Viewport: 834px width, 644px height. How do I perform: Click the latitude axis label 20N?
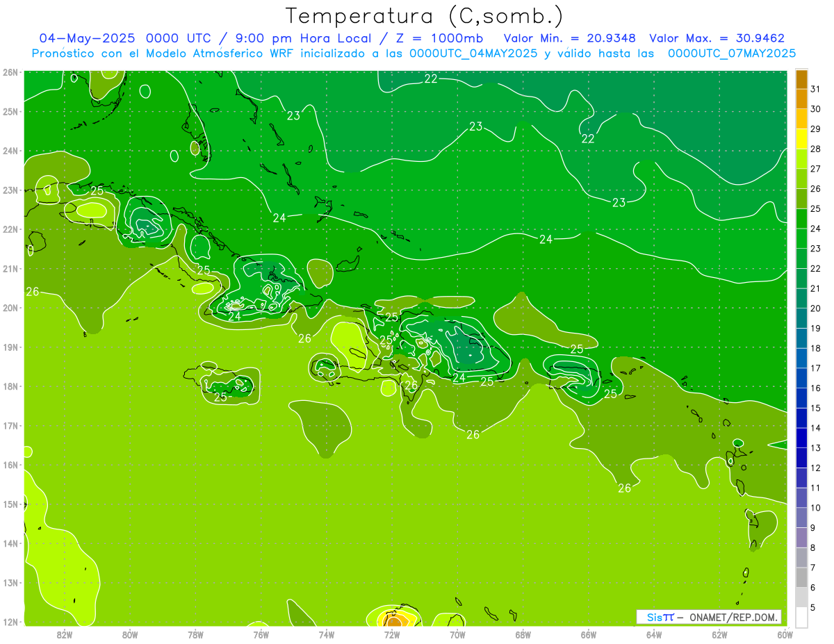click(x=10, y=308)
